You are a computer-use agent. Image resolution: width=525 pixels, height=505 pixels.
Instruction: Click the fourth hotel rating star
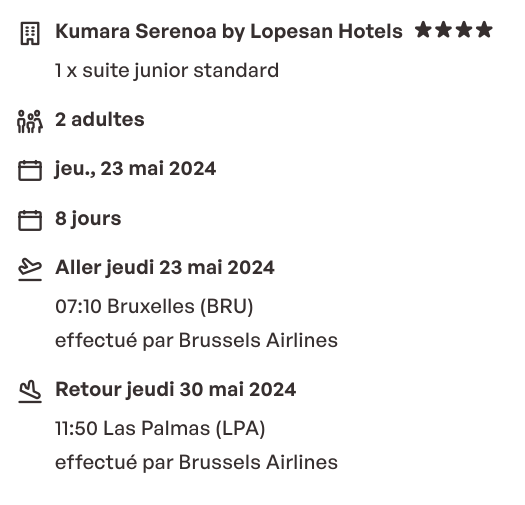tap(484, 30)
